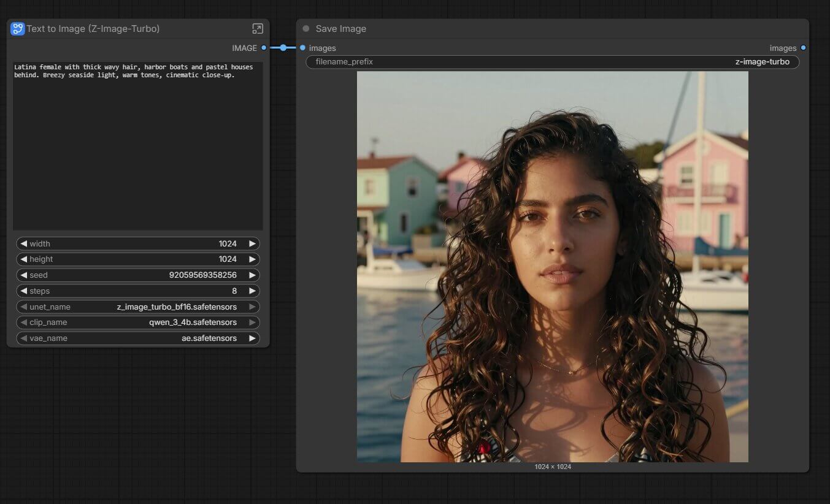Open the ae.safetensors vae selector
Screen dimensions: 830x504
(x=209, y=338)
